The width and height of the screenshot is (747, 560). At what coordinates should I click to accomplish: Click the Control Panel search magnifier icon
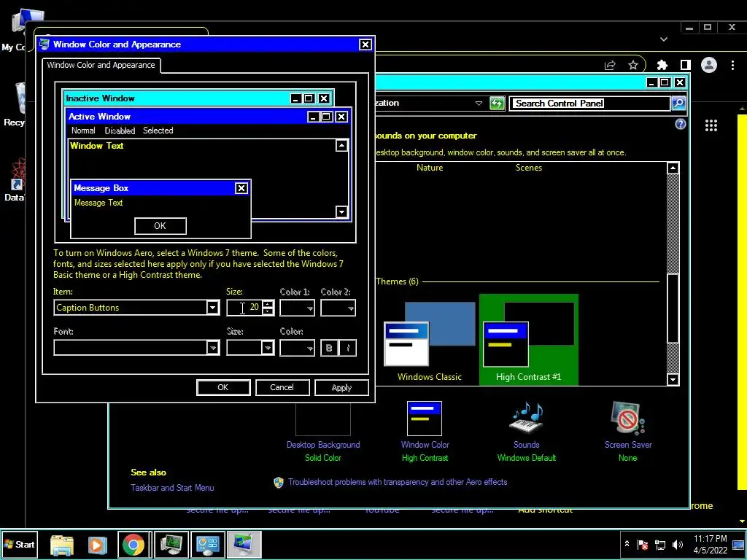point(678,104)
